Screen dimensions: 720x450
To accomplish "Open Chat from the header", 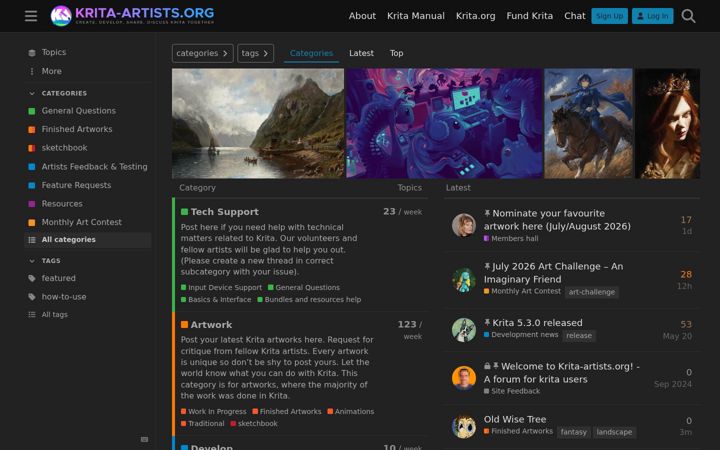I will (574, 16).
